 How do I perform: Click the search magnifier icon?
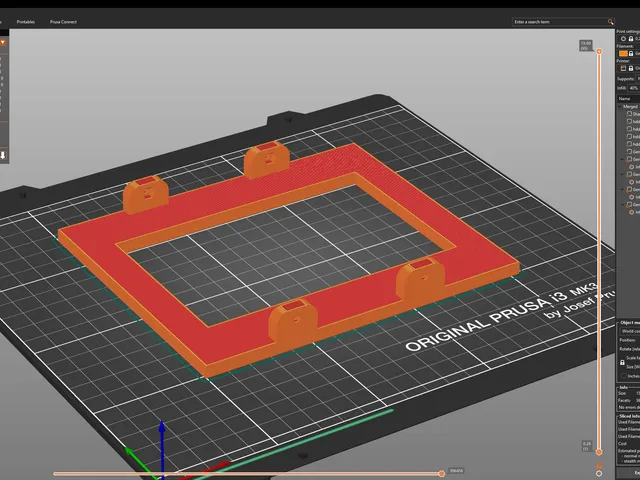pos(610,22)
